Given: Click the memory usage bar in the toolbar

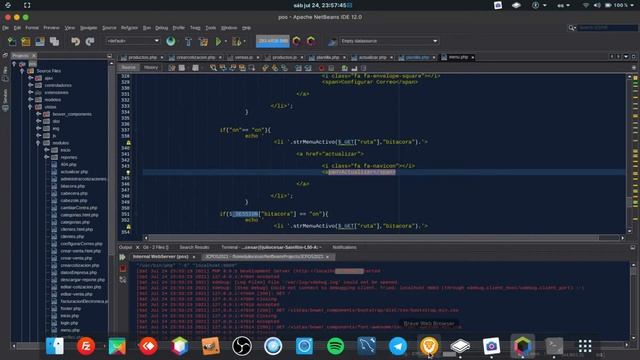Looking at the screenshot, I should 273,41.
